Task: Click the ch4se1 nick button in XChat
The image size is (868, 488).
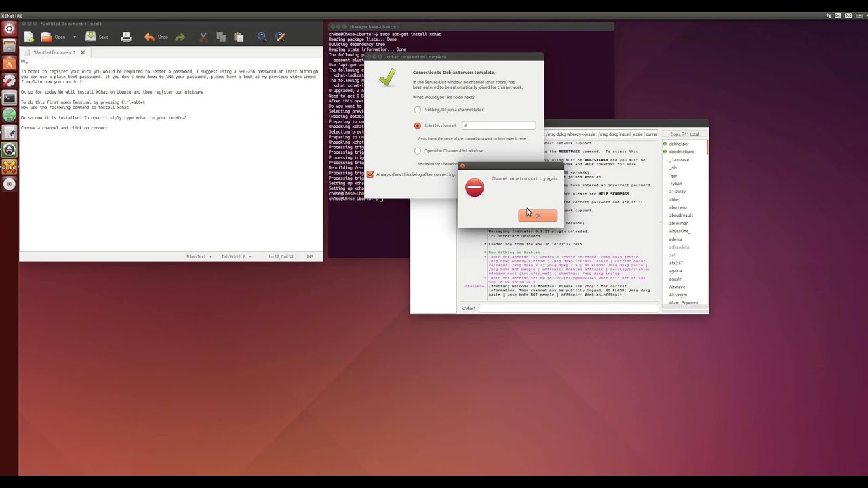Action: pyautogui.click(x=469, y=308)
